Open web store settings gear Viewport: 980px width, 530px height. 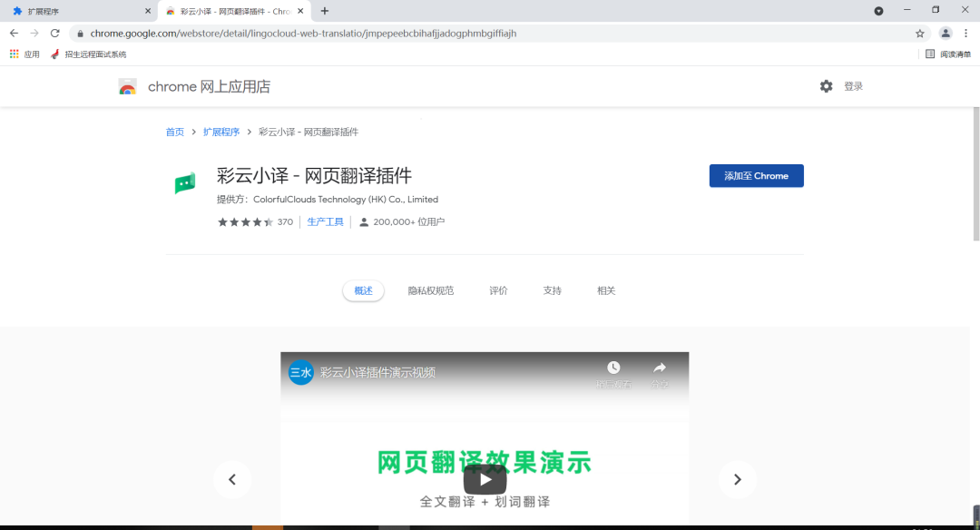[x=827, y=86]
